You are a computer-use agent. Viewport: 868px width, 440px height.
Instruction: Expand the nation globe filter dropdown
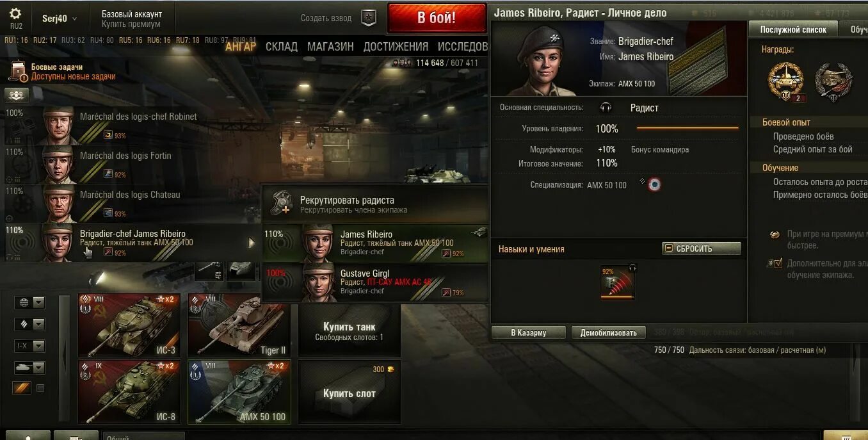click(x=29, y=302)
